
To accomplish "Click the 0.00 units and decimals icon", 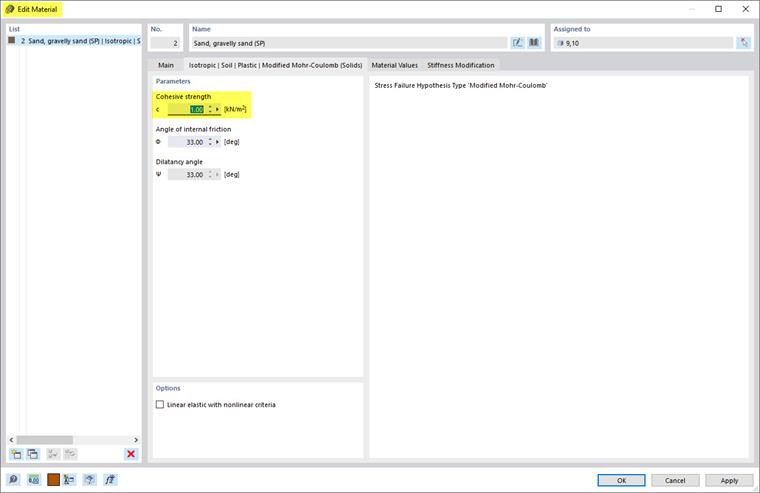I will tap(33, 480).
